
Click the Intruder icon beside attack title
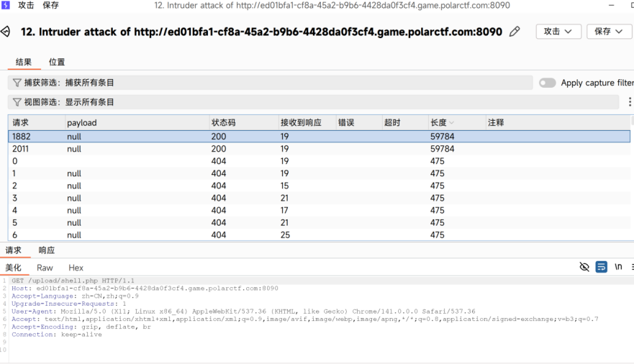coord(6,32)
